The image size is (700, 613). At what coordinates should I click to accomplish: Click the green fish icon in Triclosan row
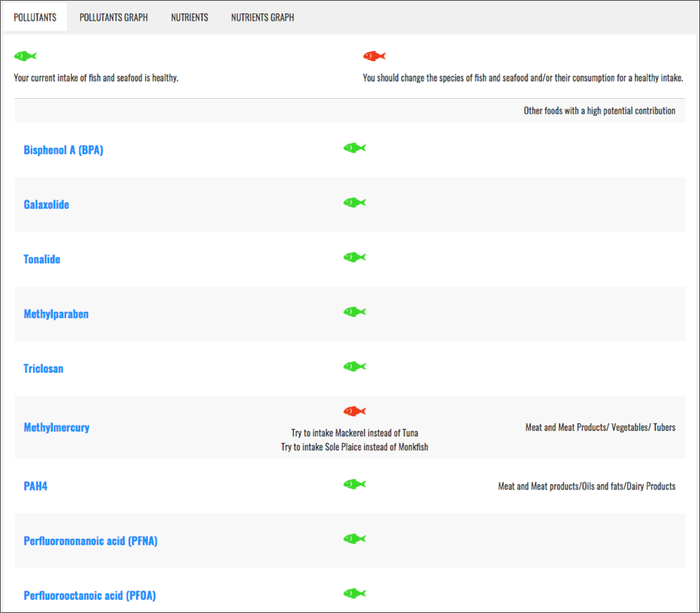point(354,366)
